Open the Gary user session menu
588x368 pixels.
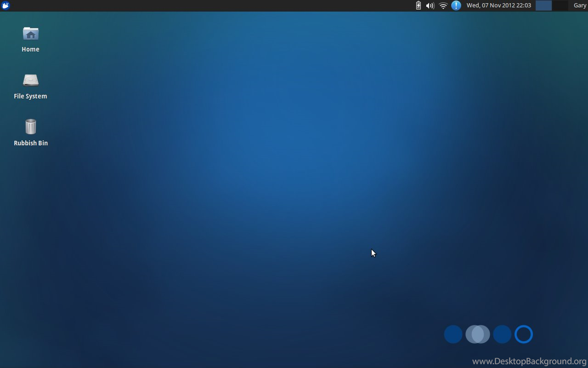(580, 6)
